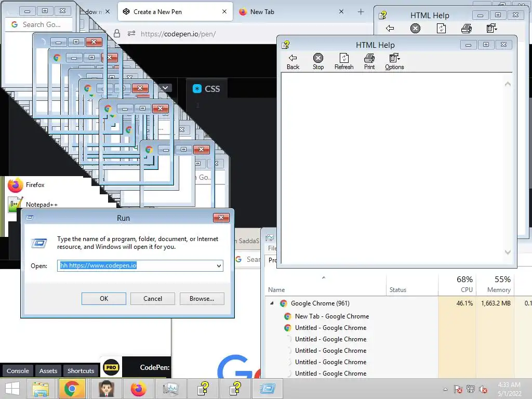This screenshot has width=532, height=399.
Task: Close the New Tab tab in Firefox
Action: tap(341, 11)
